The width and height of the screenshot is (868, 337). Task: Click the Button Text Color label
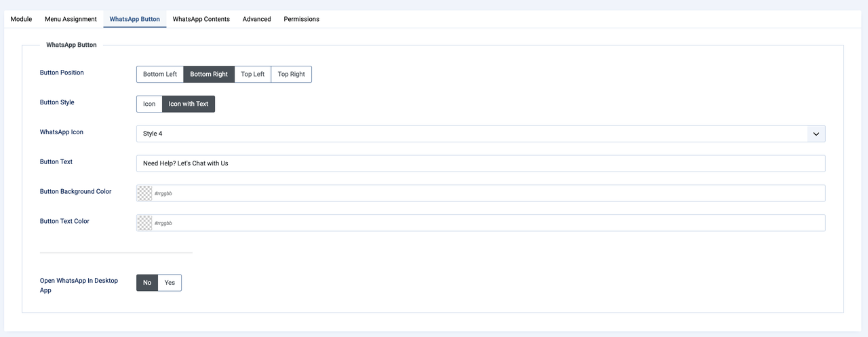[64, 221]
